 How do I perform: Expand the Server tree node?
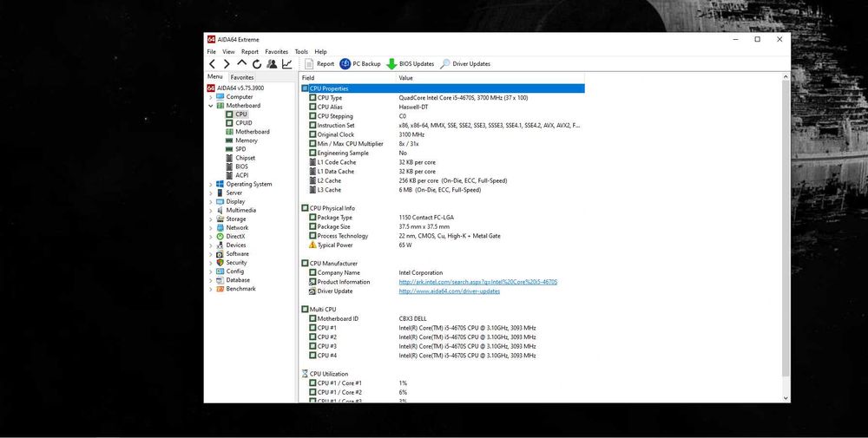pyautogui.click(x=211, y=193)
